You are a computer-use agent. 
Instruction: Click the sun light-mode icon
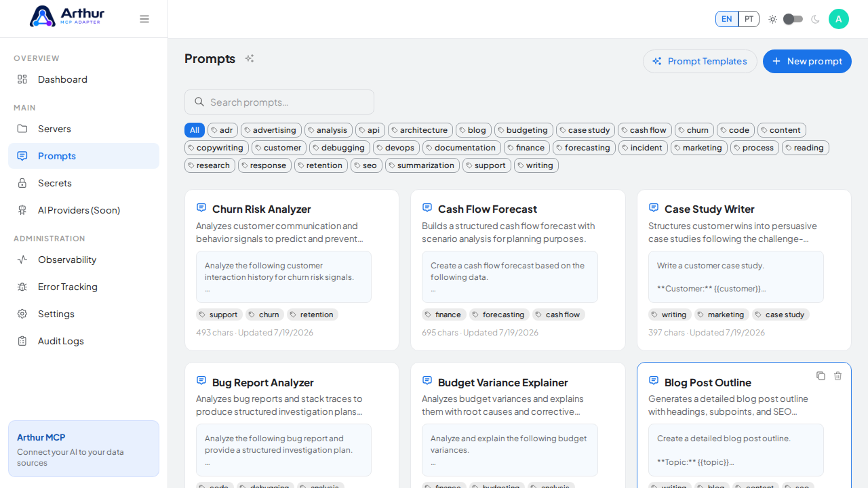coord(772,19)
